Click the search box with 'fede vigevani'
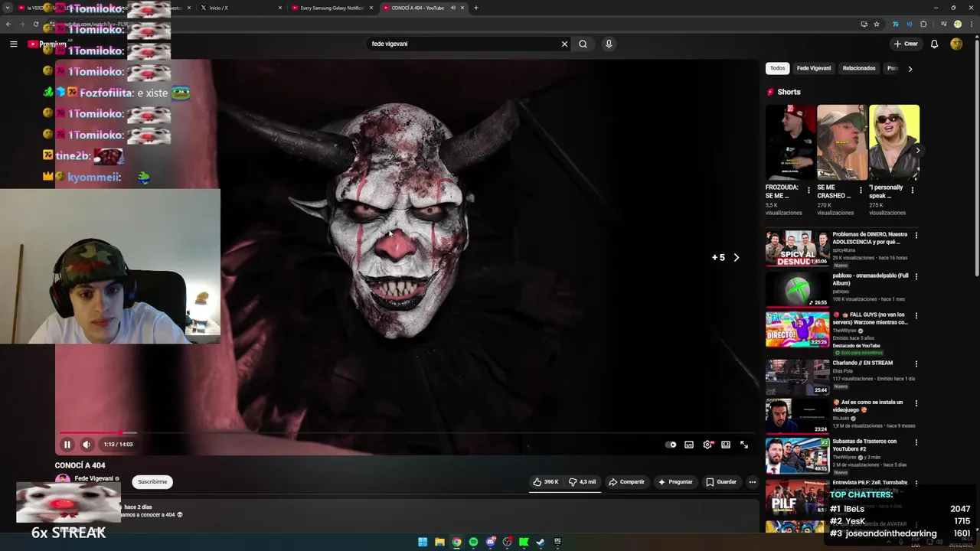The height and width of the screenshot is (551, 980). (463, 44)
